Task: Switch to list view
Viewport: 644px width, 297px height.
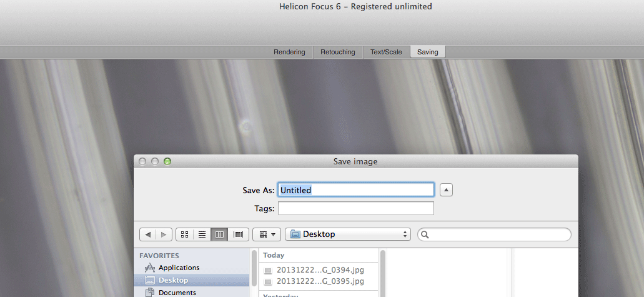Action: pyautogui.click(x=202, y=234)
